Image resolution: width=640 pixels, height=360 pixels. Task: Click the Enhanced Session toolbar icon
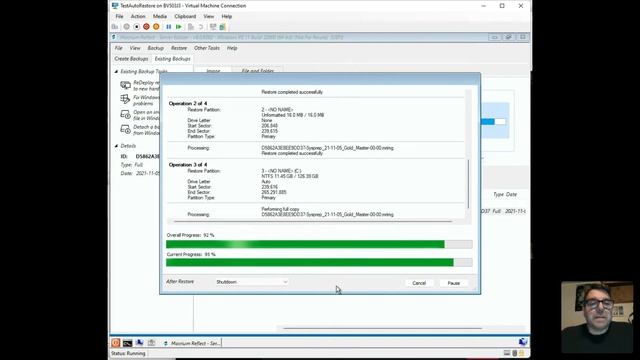point(213,27)
